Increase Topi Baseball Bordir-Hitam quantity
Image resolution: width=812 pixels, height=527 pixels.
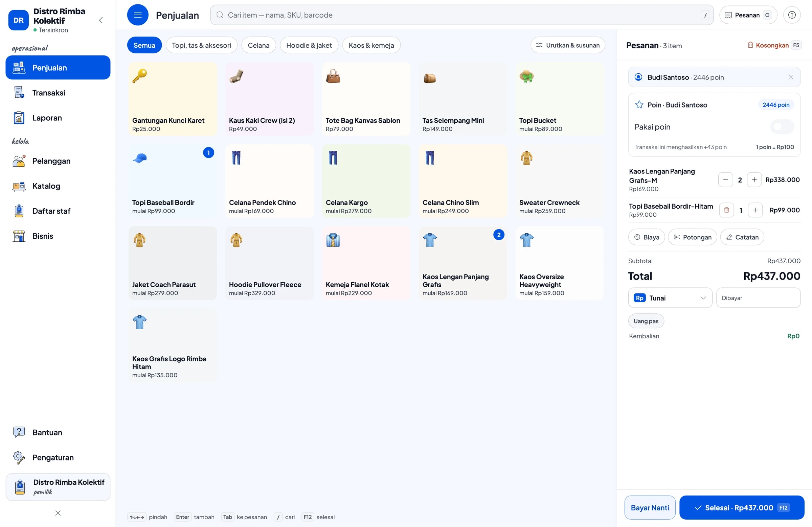coord(755,210)
